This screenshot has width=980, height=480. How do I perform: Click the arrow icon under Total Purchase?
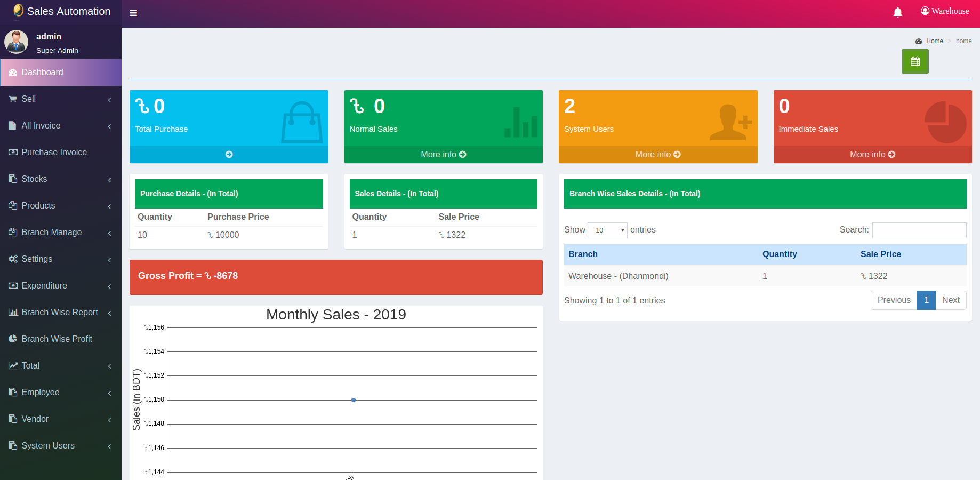(x=229, y=155)
